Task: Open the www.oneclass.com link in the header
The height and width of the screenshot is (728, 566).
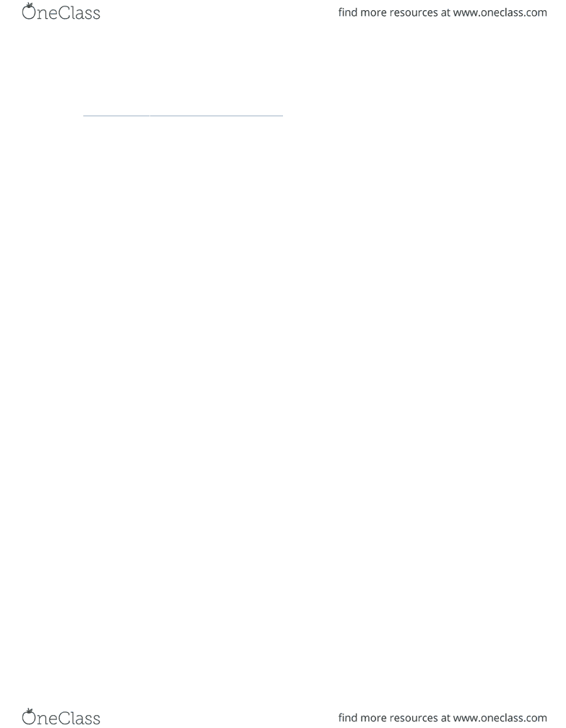Action: click(x=500, y=12)
